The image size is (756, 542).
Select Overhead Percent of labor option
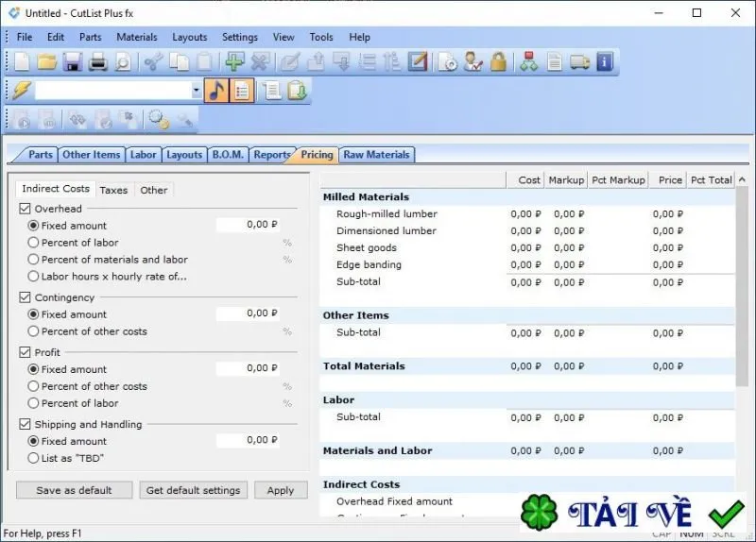[33, 243]
